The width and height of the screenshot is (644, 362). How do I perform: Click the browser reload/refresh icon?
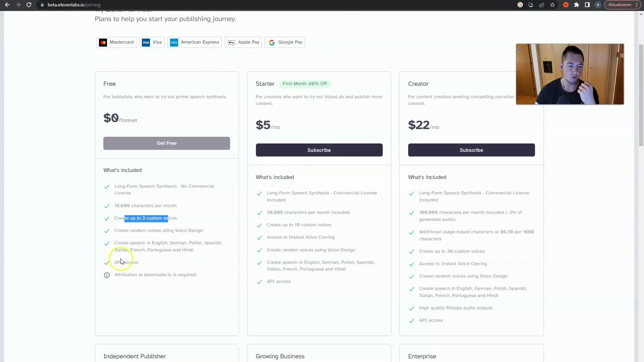(x=29, y=5)
